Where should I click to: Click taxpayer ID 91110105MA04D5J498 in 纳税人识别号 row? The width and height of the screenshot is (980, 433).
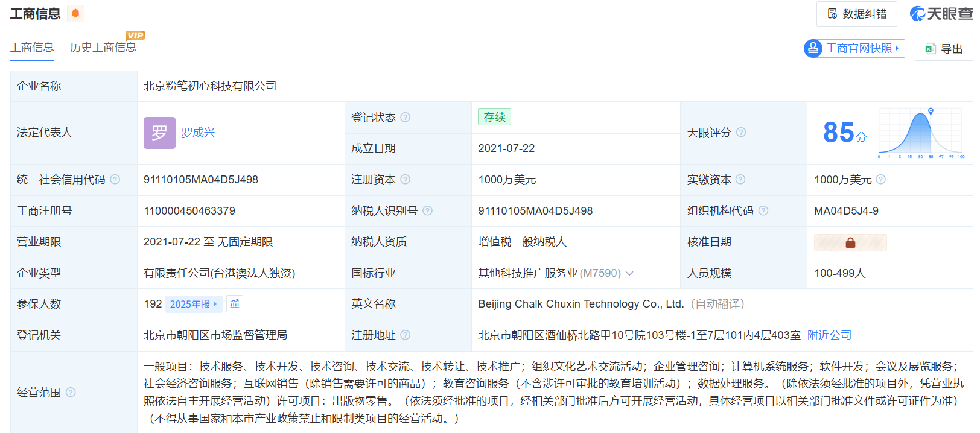[x=536, y=211]
